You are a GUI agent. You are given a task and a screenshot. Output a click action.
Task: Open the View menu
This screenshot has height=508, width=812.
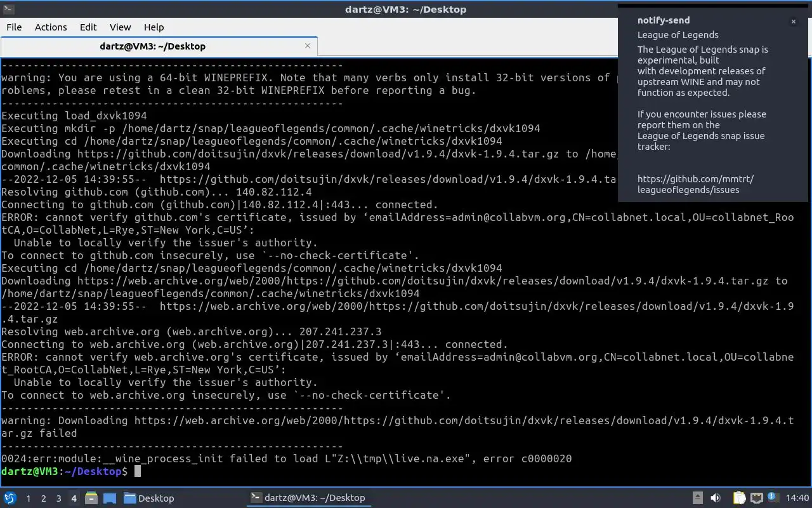click(120, 27)
